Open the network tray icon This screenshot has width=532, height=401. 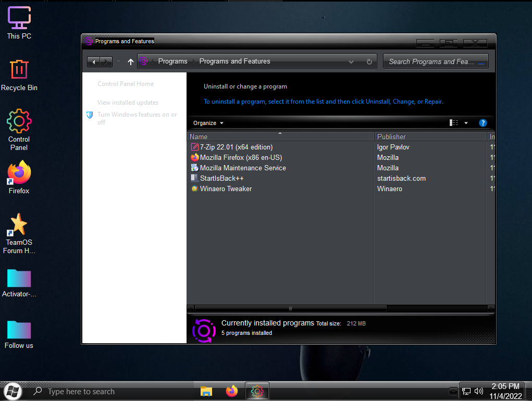[x=466, y=392]
